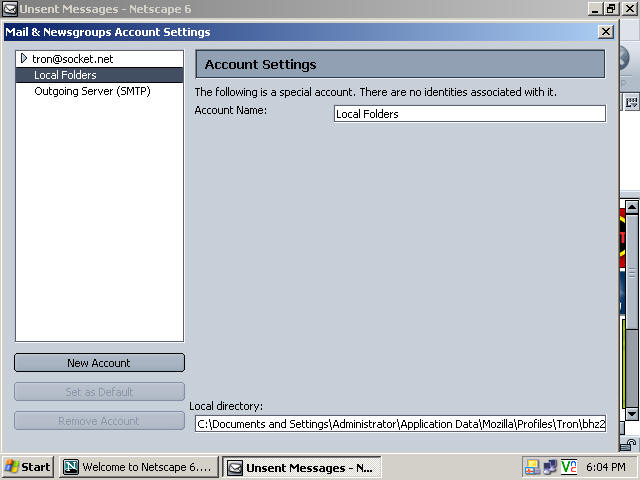640x480 pixels.
Task: Click the Netscape 6 window mail title icon
Action: [10, 9]
